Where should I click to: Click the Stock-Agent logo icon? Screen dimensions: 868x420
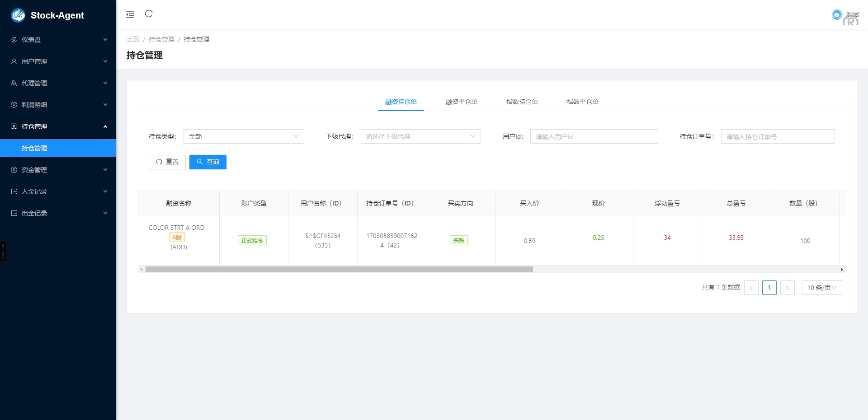[18, 15]
